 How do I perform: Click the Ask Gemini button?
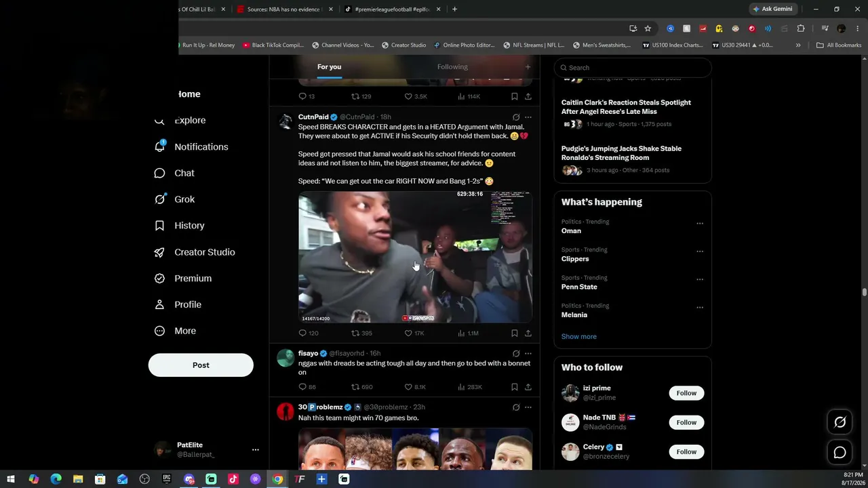(x=772, y=9)
